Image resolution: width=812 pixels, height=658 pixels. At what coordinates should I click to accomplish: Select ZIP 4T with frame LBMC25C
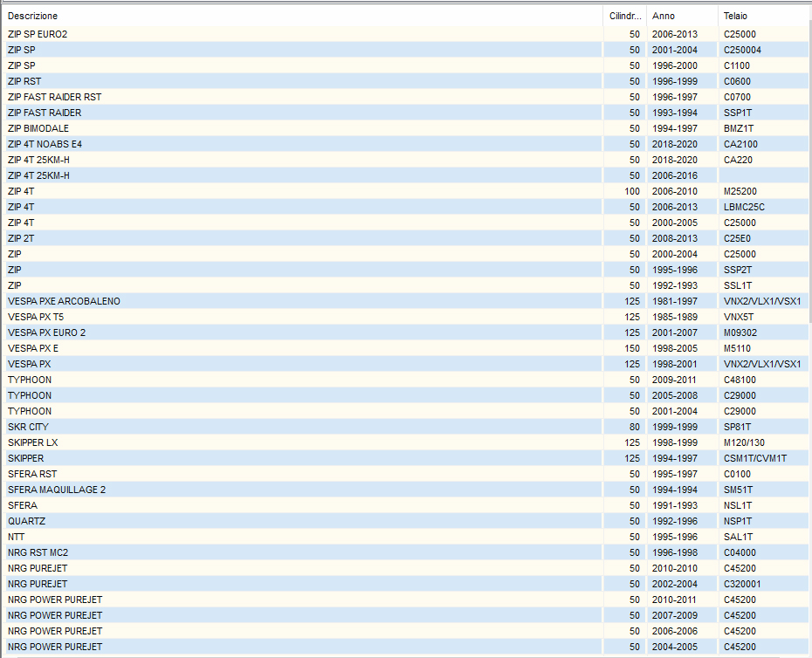405,207
